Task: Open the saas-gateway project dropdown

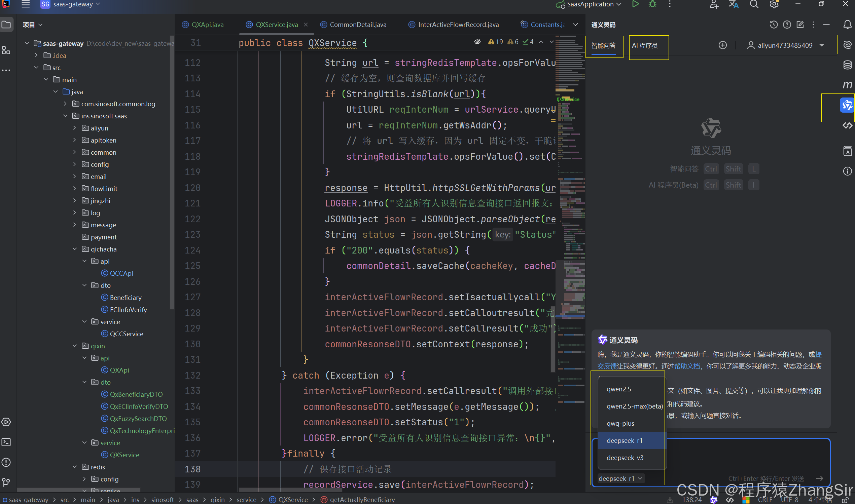Action: coord(70,4)
